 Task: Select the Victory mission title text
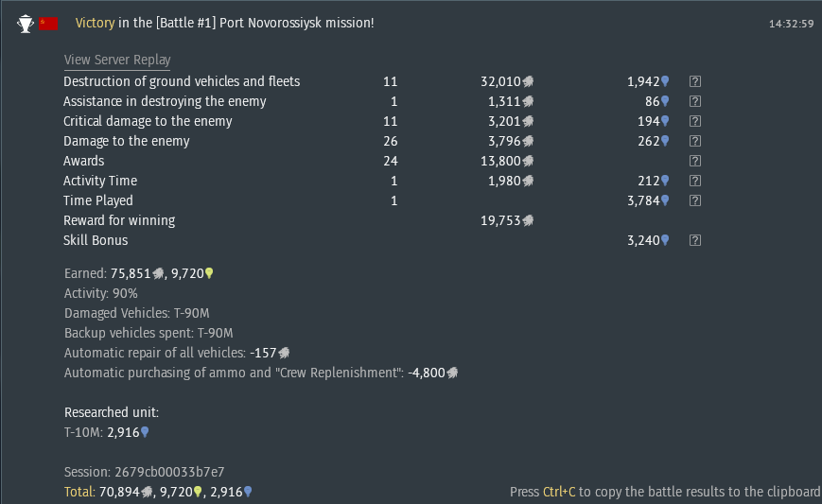224,23
